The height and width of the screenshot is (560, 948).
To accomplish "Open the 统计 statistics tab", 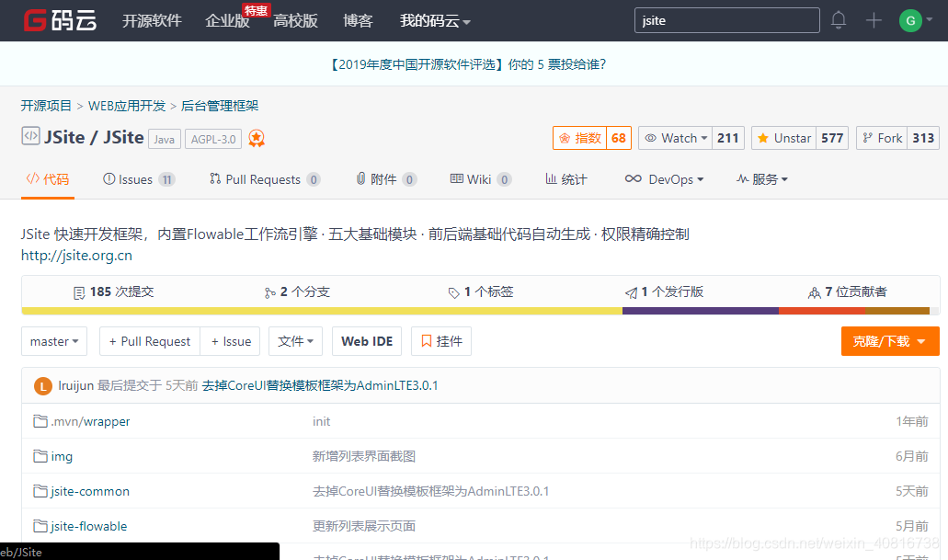I will click(x=565, y=179).
